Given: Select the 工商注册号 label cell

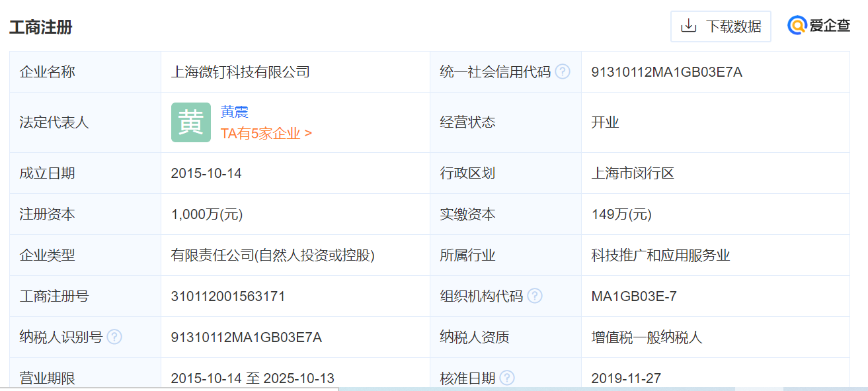Looking at the screenshot, I should tap(85, 296).
